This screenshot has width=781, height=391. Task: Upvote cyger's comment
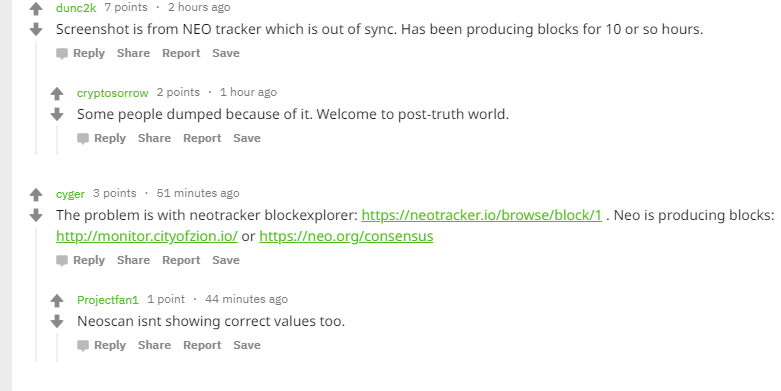(36, 194)
